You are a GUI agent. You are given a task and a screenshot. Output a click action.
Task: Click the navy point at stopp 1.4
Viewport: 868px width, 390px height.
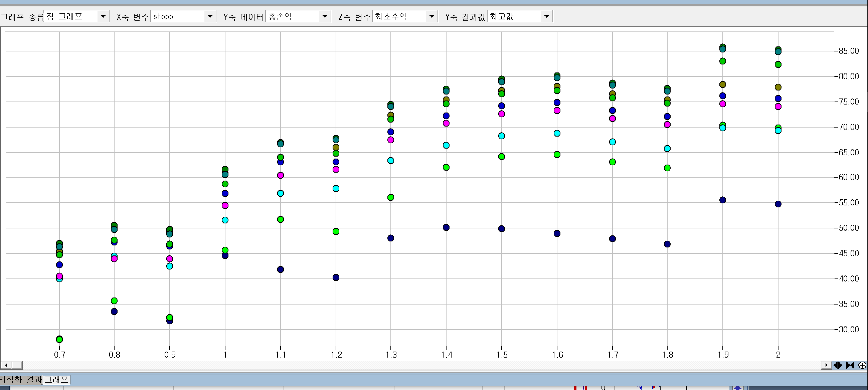(446, 227)
